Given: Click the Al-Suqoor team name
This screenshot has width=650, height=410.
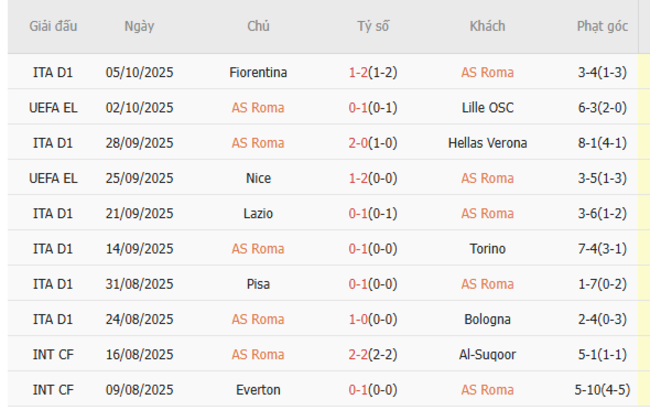Looking at the screenshot, I should click(x=487, y=354).
